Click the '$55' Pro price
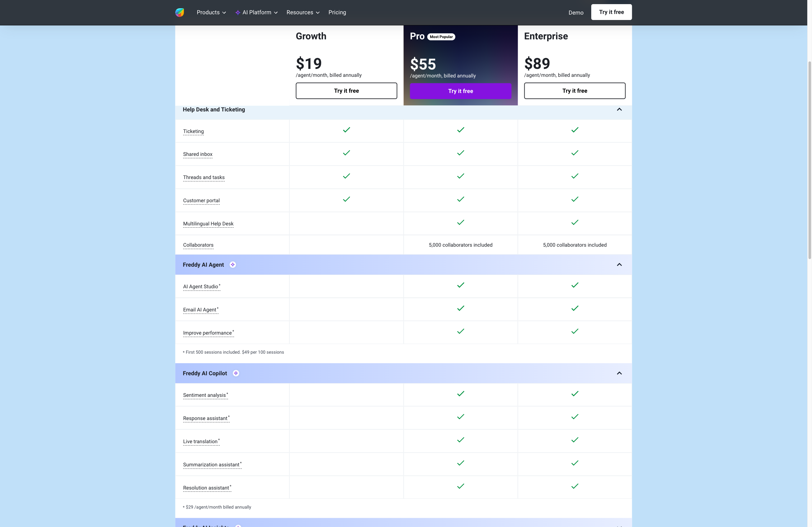 pyautogui.click(x=423, y=64)
